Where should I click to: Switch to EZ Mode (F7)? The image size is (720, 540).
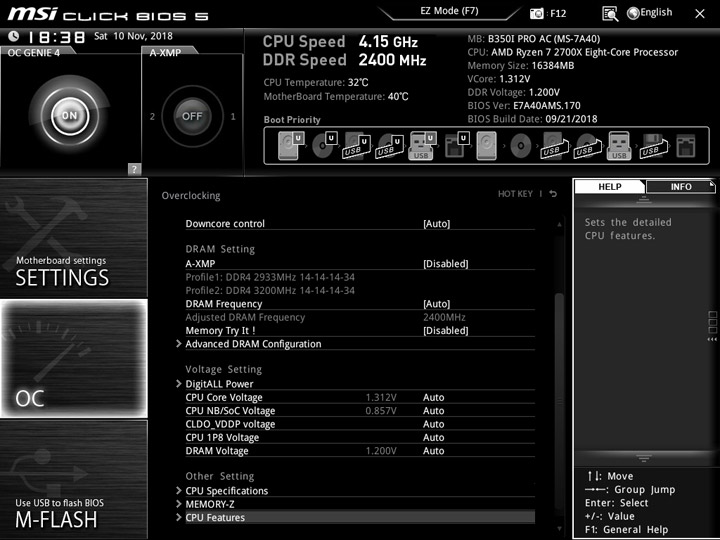[x=449, y=11]
